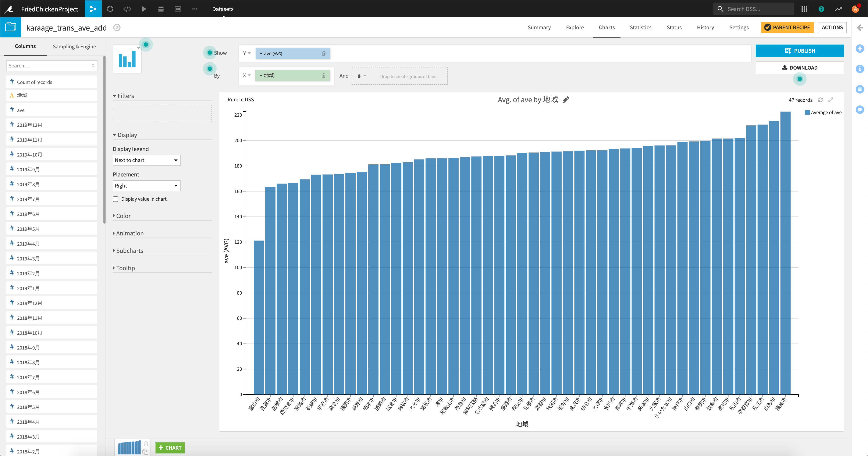Viewport: 868px width, 456px height.
Task: Click the pencil to edit chart title
Action: click(566, 99)
